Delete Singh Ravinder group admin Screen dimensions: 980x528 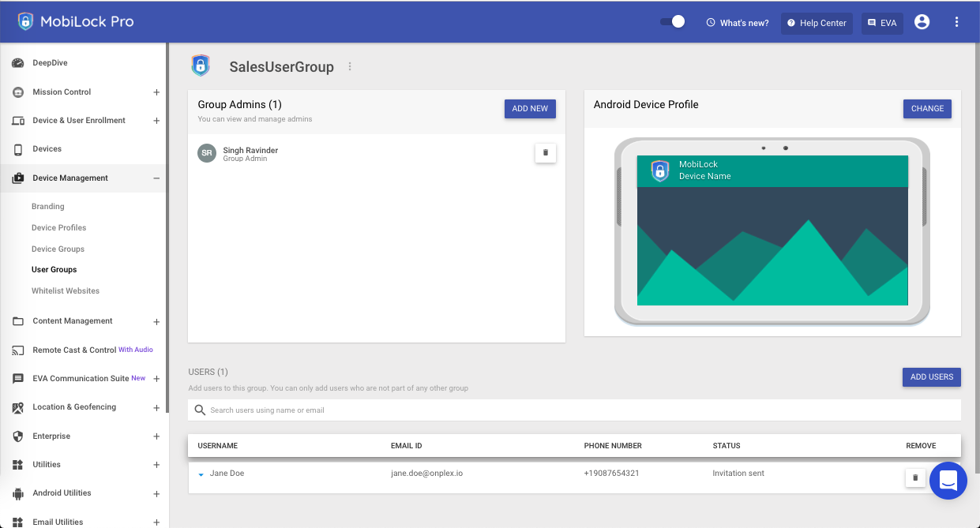coord(546,152)
